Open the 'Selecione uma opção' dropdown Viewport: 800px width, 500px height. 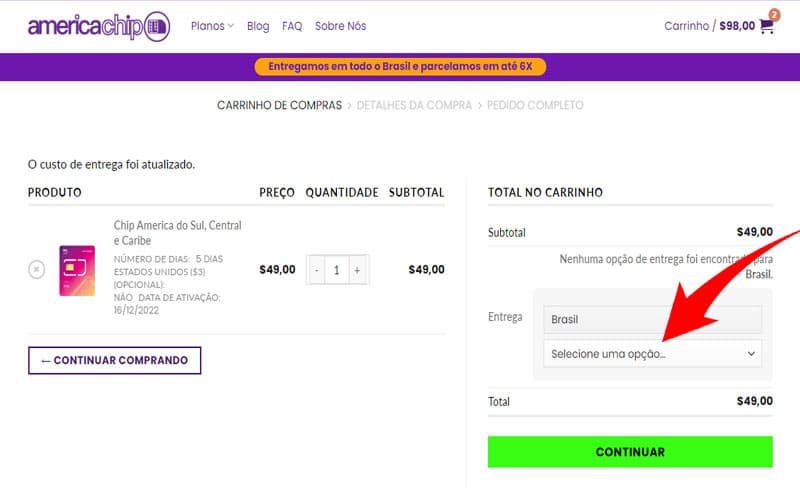pos(652,353)
